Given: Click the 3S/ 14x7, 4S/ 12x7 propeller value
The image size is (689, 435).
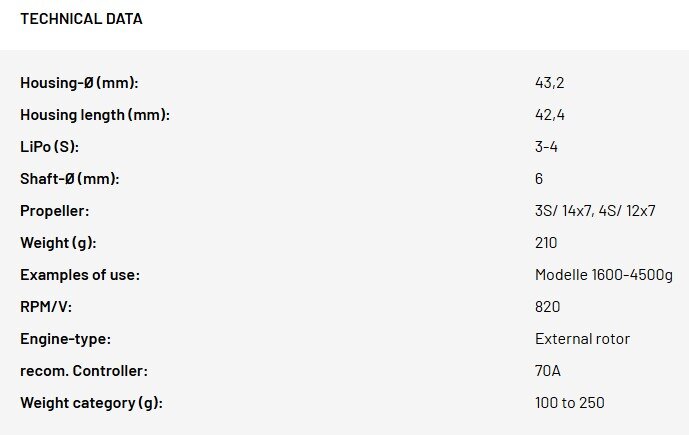Looking at the screenshot, I should point(595,211).
